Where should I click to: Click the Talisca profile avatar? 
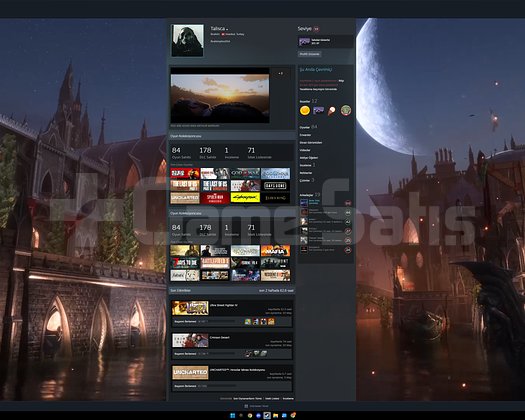[x=188, y=40]
